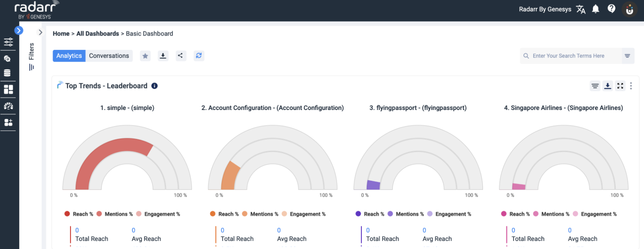Click the dashboards grid icon in sidebar
Screen dimensions: 644x249
[8, 89]
